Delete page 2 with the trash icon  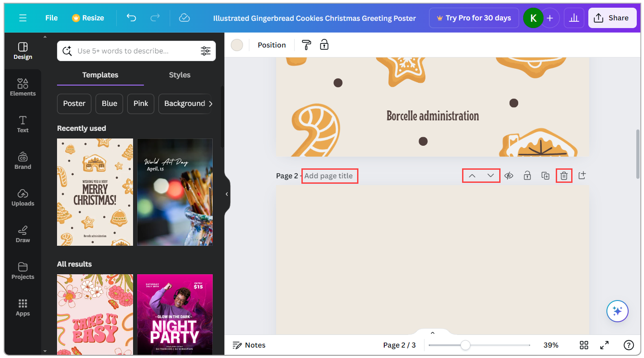pos(564,176)
